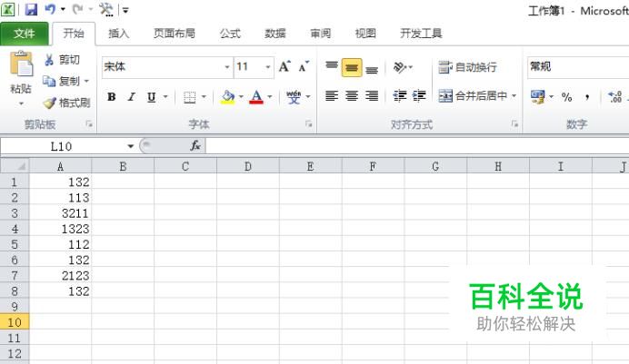This screenshot has height=364, width=629.
Task: Open the 开发工具 (Developer) tab
Action: point(421,34)
